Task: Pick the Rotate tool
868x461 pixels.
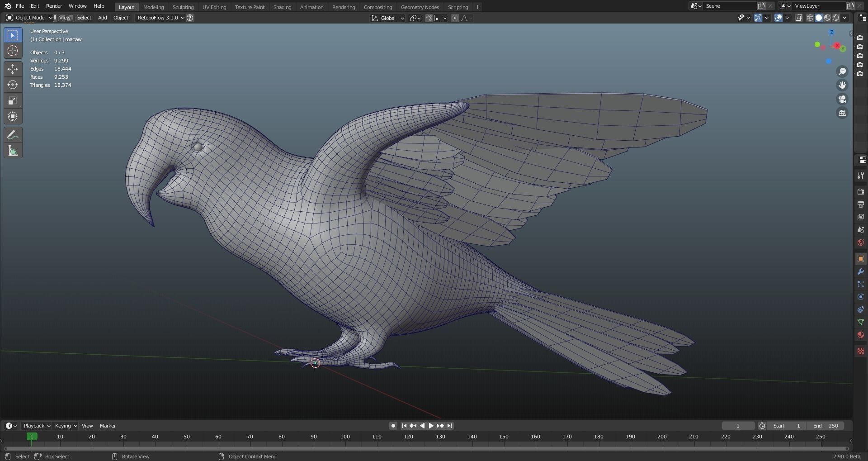Action: click(13, 85)
